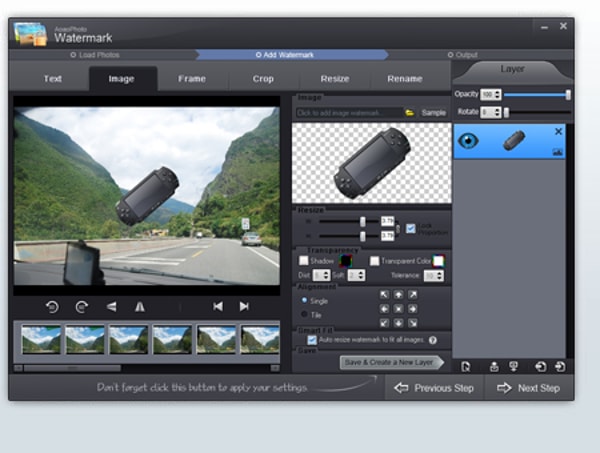Jump to the next photo

(244, 306)
